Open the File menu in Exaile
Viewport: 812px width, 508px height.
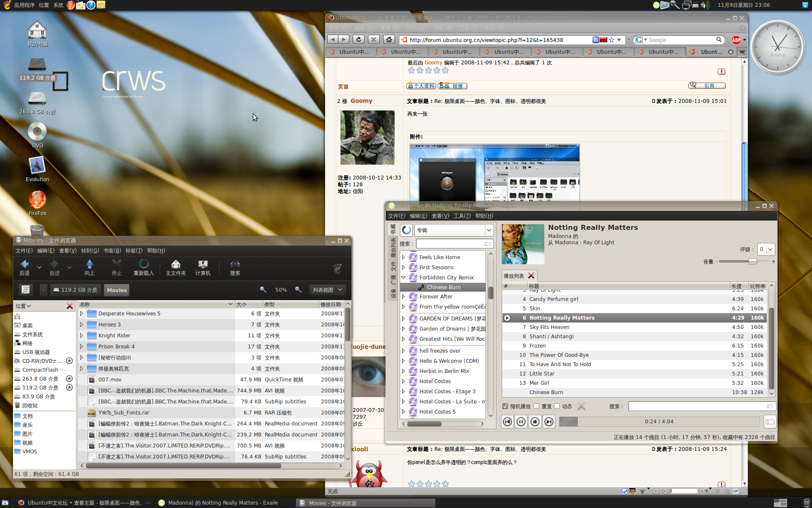pyautogui.click(x=397, y=215)
